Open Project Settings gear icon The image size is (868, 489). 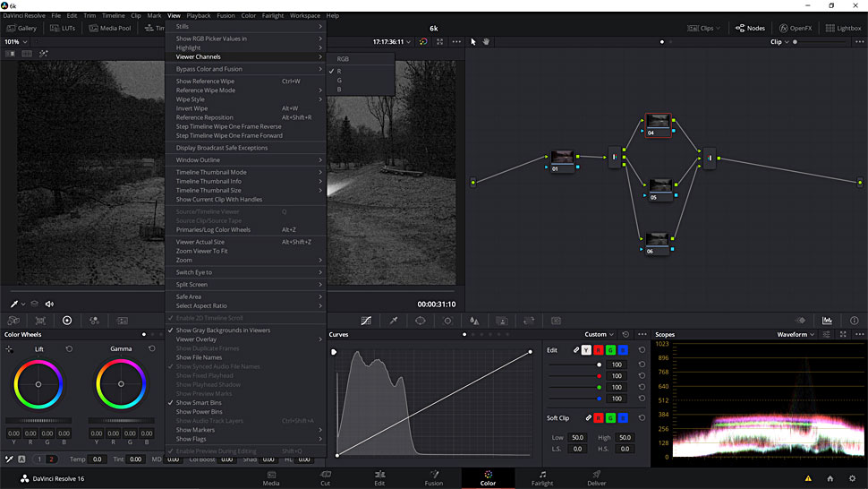852,478
